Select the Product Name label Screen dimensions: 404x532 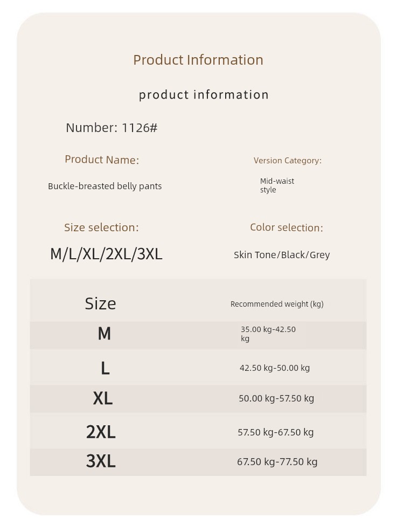[102, 160]
